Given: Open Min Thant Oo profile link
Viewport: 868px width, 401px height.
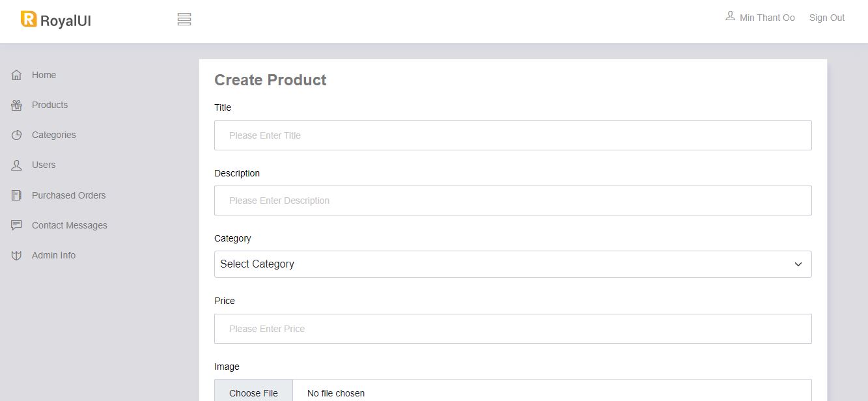Looking at the screenshot, I should point(767,18).
